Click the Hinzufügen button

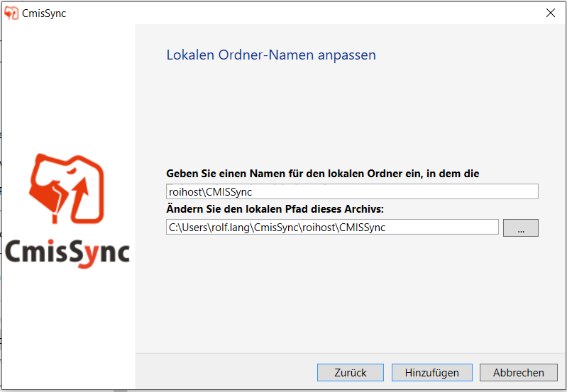(431, 372)
